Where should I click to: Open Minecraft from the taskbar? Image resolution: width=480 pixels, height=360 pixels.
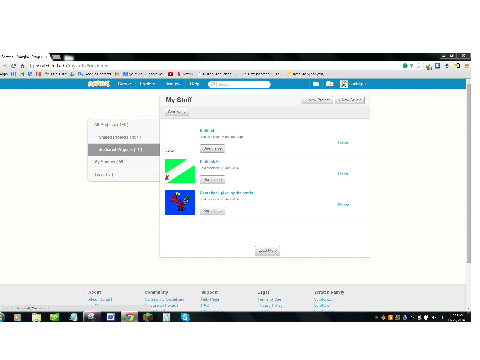(x=148, y=317)
